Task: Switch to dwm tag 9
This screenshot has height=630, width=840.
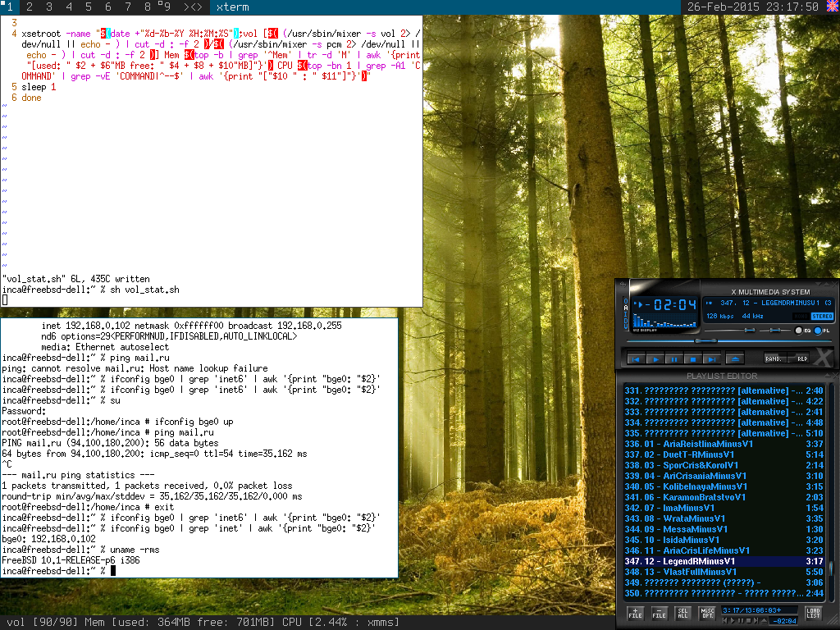Action: [167, 7]
